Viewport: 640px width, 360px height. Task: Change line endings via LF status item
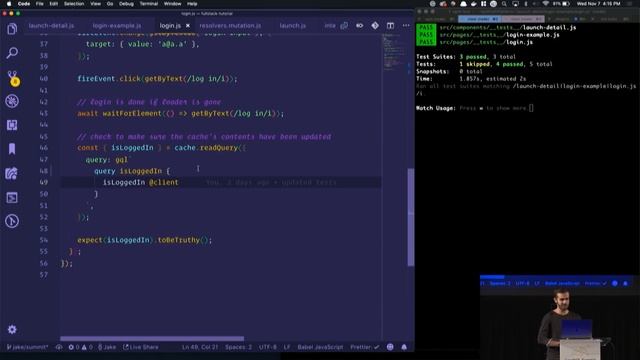[287, 347]
